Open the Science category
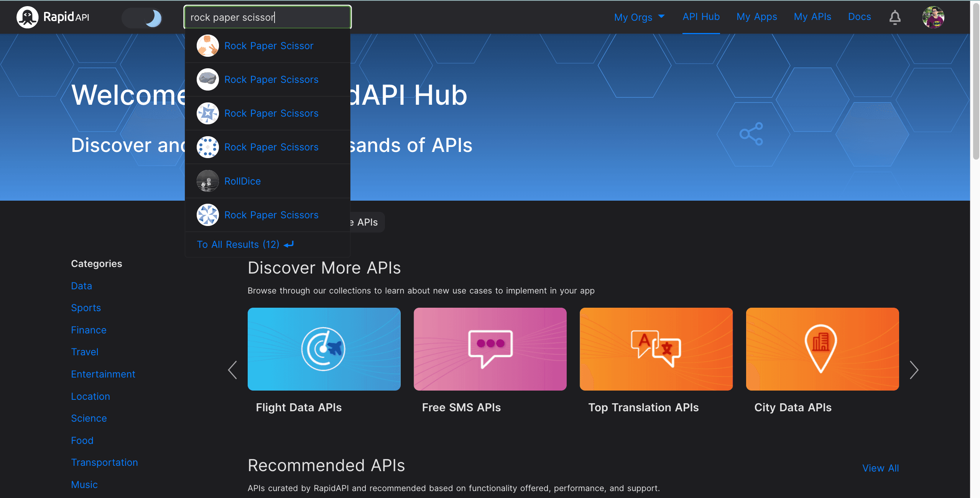 (x=89, y=418)
